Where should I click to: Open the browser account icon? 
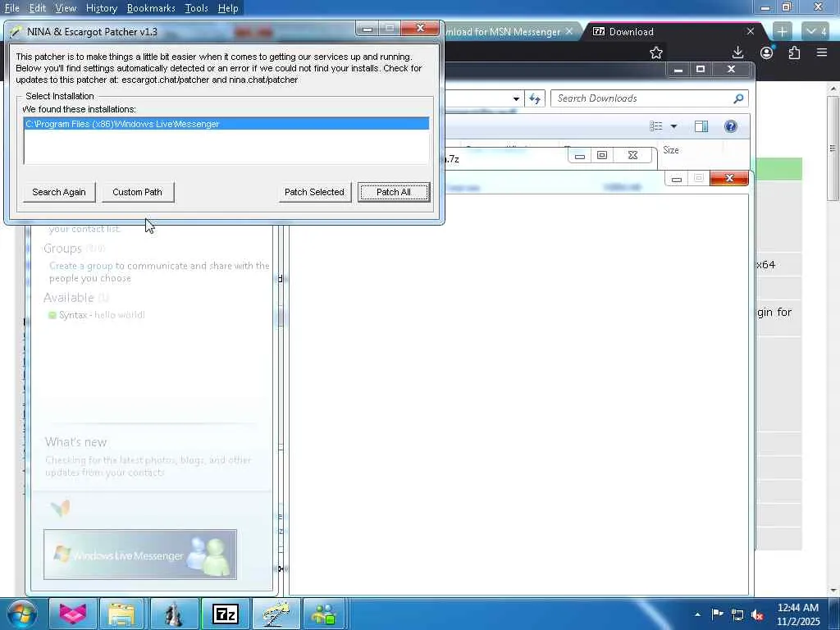pos(767,52)
